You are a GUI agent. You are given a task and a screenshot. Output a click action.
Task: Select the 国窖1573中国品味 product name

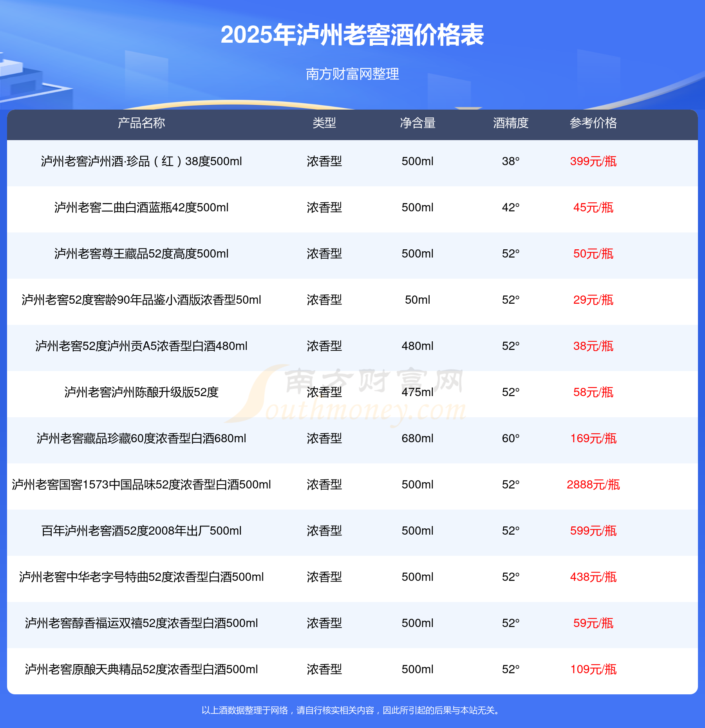tap(141, 485)
